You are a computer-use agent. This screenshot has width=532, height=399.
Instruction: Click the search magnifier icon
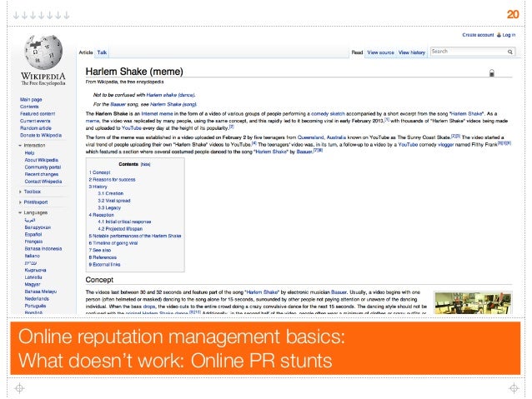pos(510,52)
